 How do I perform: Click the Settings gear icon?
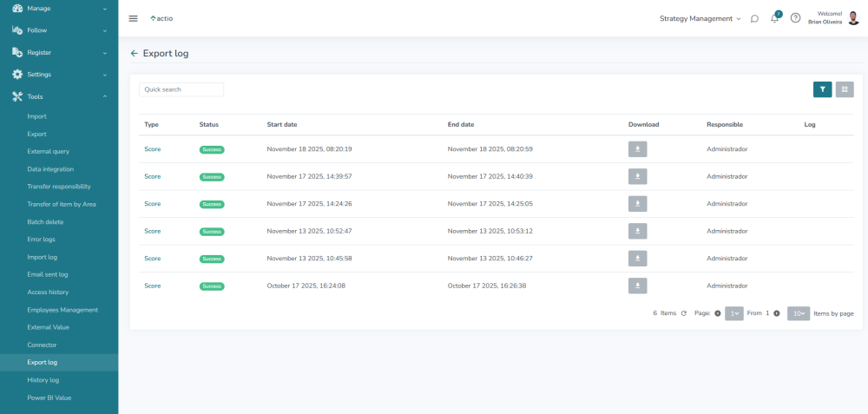pyautogui.click(x=17, y=74)
